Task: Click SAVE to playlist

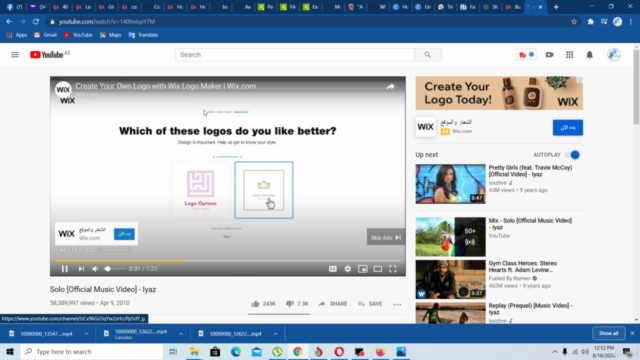Action: coord(370,304)
